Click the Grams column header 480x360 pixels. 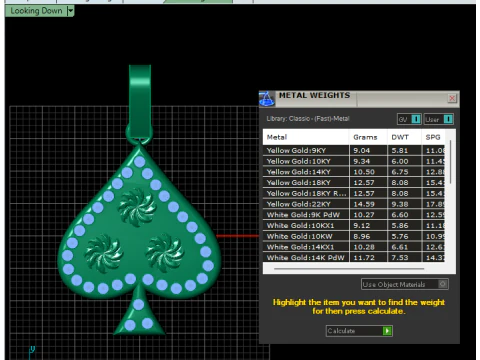tap(368, 137)
